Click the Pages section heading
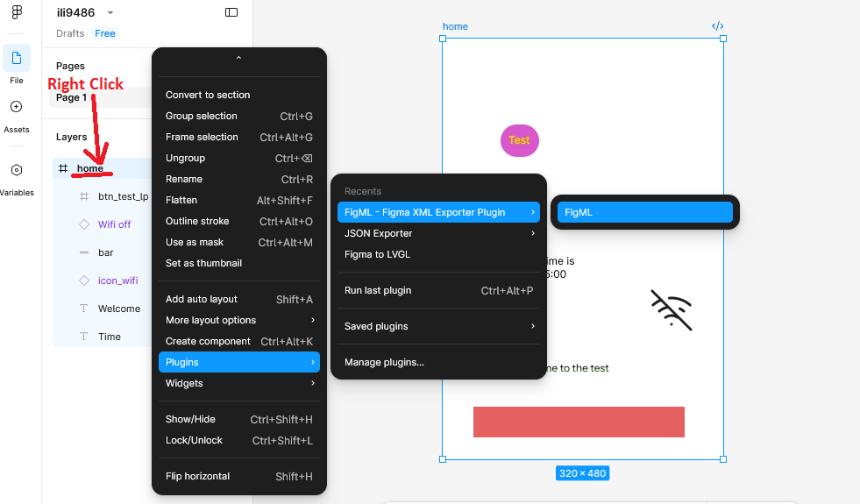This screenshot has width=860, height=504. point(70,66)
